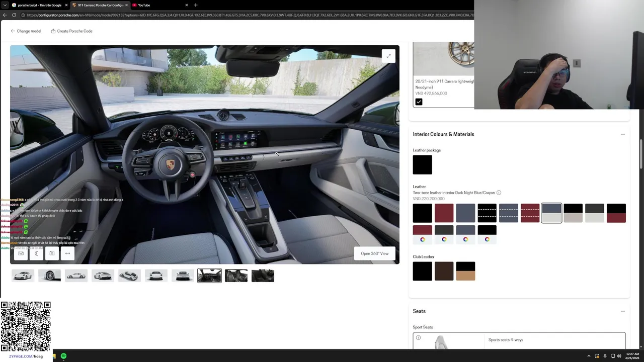The width and height of the screenshot is (644, 362).
Task: Switch to the 911 Carrera Porsche Configurator tab
Action: pyautogui.click(x=100, y=5)
